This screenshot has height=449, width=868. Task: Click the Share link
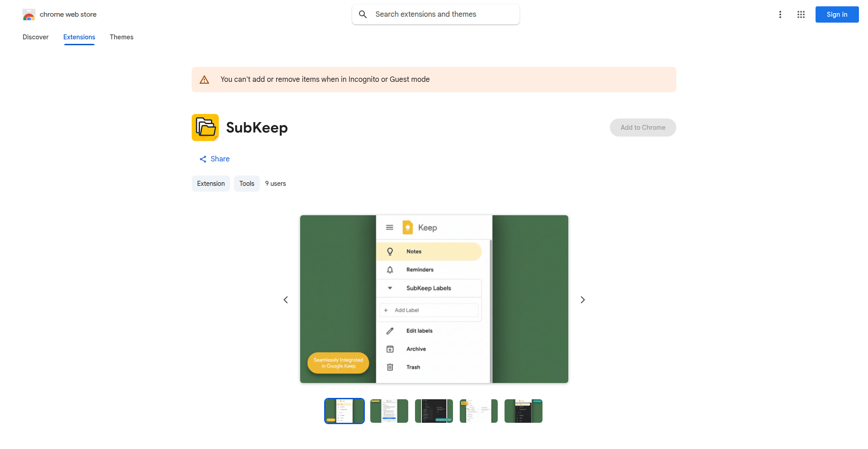[x=215, y=159]
